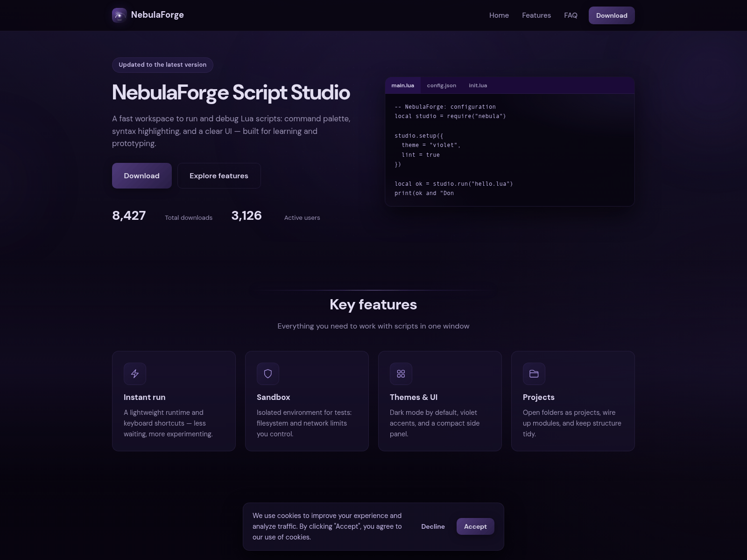Click the NebulaForge logo icon
This screenshot has width=747, height=560.
tap(119, 15)
